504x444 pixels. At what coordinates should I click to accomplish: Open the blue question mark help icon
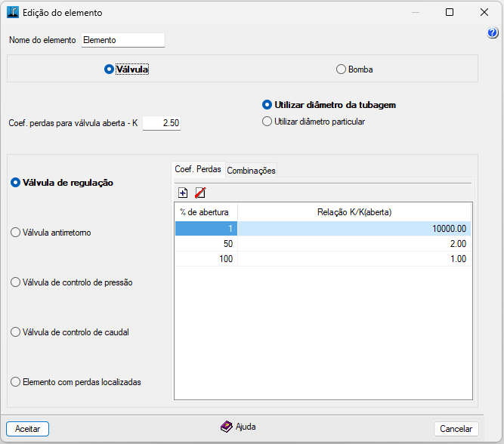pos(493,32)
